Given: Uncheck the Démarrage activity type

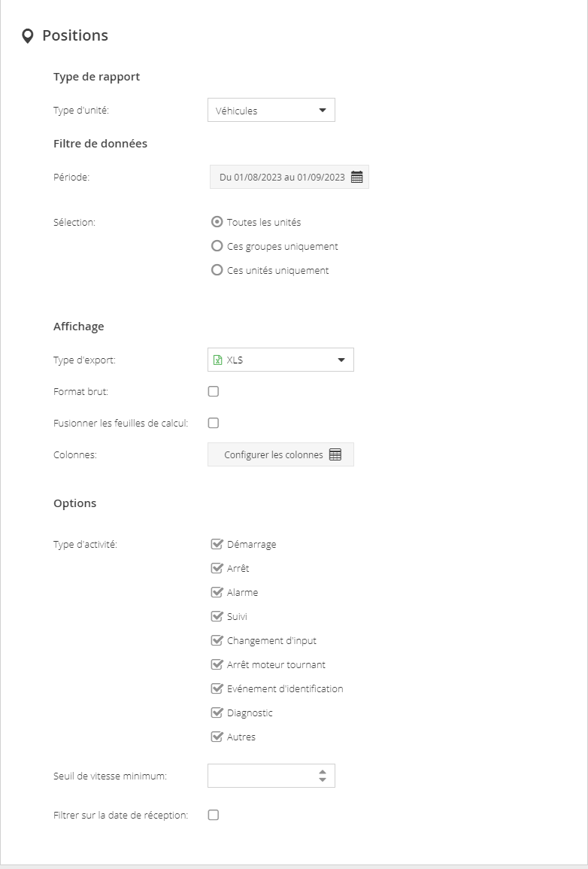Looking at the screenshot, I should point(217,544).
